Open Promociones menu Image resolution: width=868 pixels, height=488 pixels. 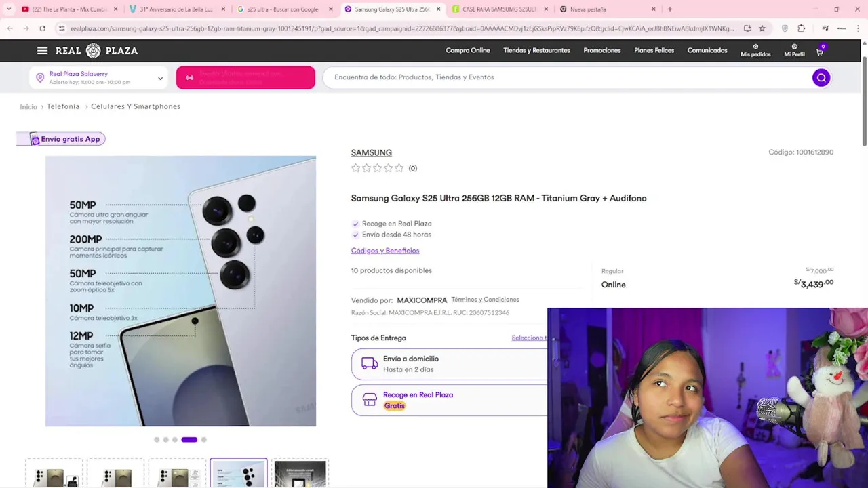pos(602,51)
